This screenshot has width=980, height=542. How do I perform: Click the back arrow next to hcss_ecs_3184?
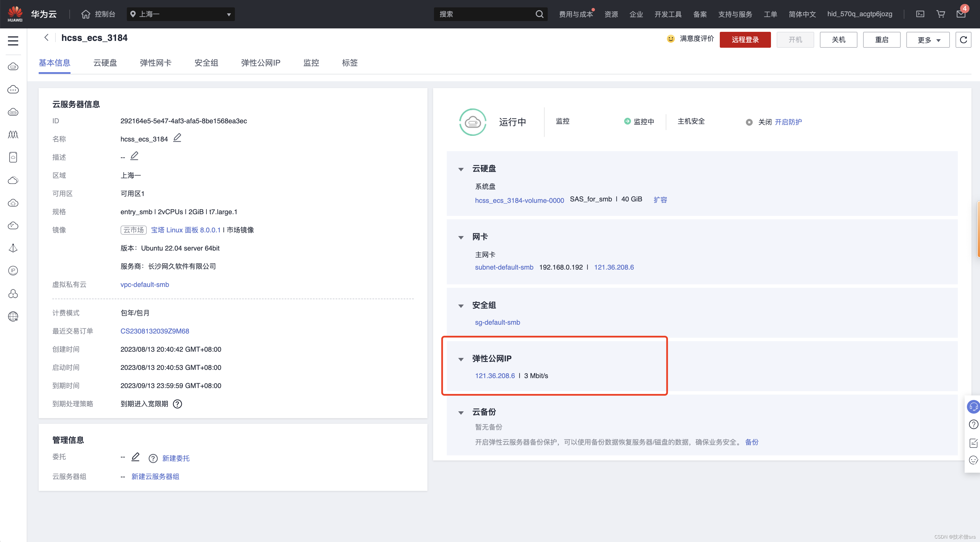[x=46, y=37]
